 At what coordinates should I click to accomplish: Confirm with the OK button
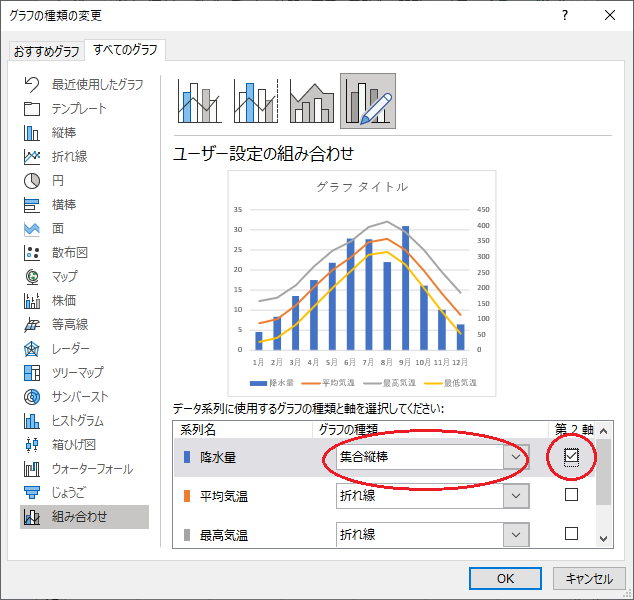click(x=506, y=578)
